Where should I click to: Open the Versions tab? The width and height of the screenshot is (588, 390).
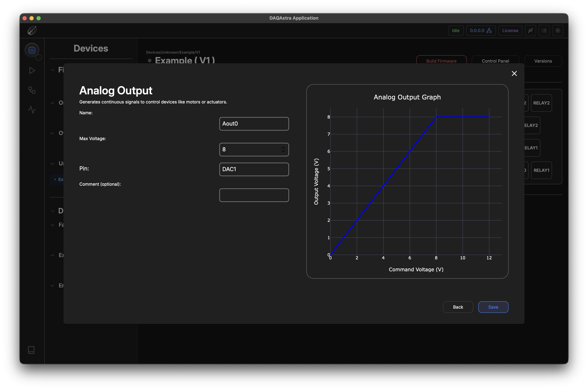[543, 61]
